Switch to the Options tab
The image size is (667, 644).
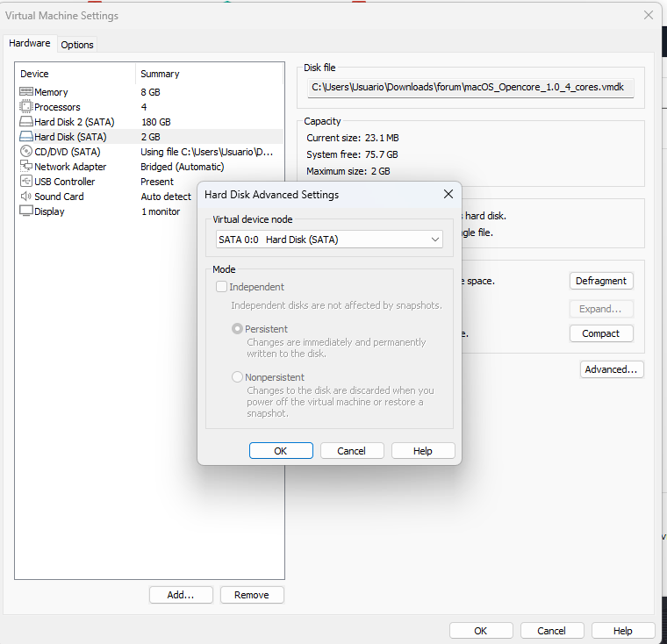[77, 45]
